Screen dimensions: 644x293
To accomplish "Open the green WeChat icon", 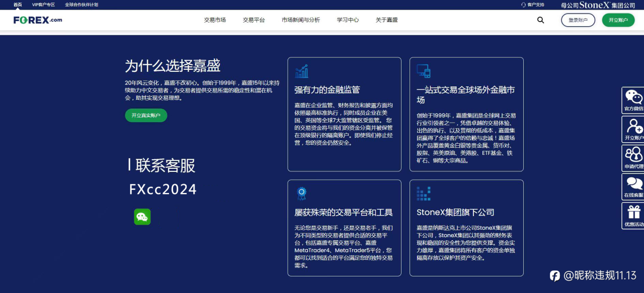I will (142, 217).
